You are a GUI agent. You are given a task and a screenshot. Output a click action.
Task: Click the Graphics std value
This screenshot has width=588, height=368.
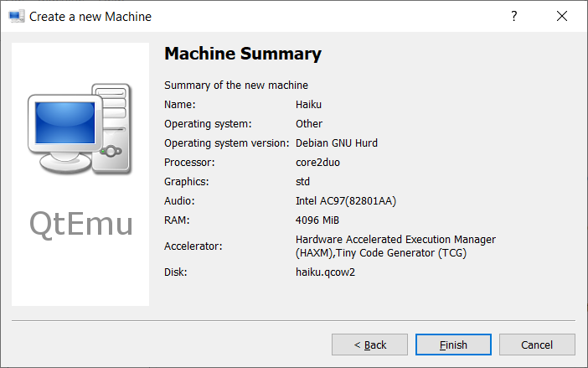[303, 182]
